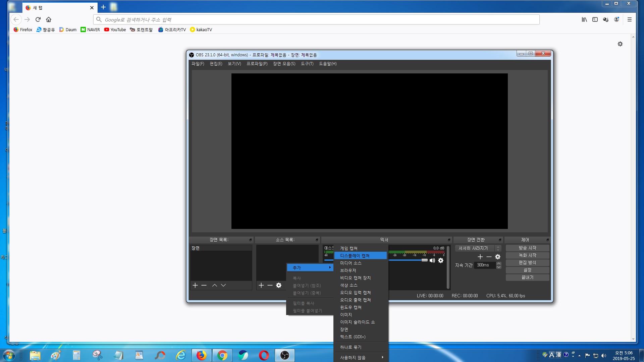Click plus icon under scene list
The width and height of the screenshot is (644, 362).
195,285
